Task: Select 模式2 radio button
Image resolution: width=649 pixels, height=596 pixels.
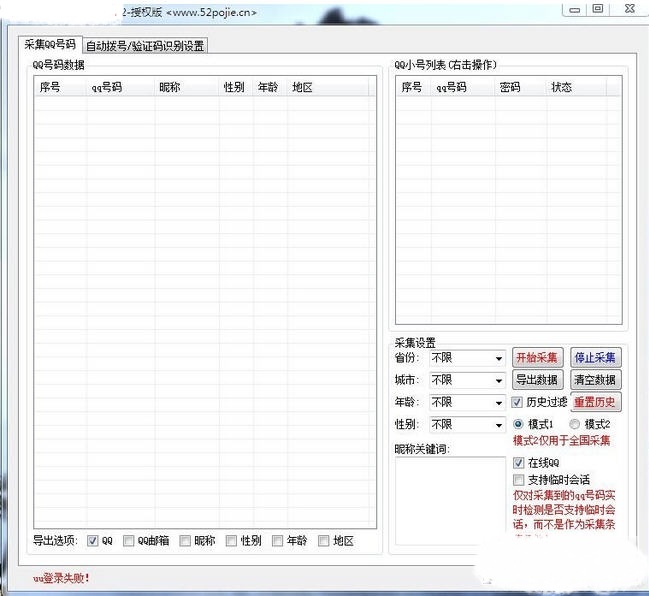Action: point(574,424)
